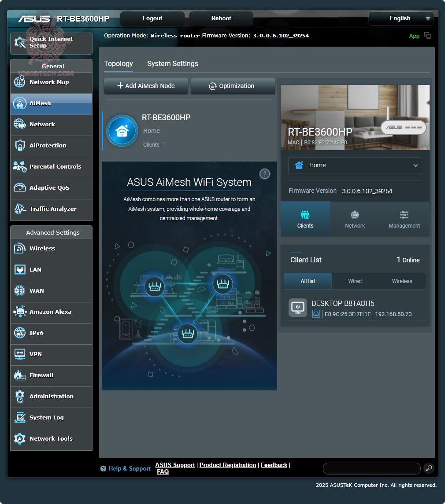Open Product Registration link
The height and width of the screenshot is (504, 445).
coord(228,465)
